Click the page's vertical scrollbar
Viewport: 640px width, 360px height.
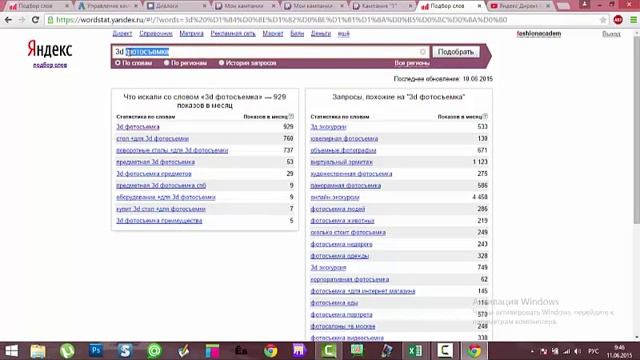click(636, 131)
